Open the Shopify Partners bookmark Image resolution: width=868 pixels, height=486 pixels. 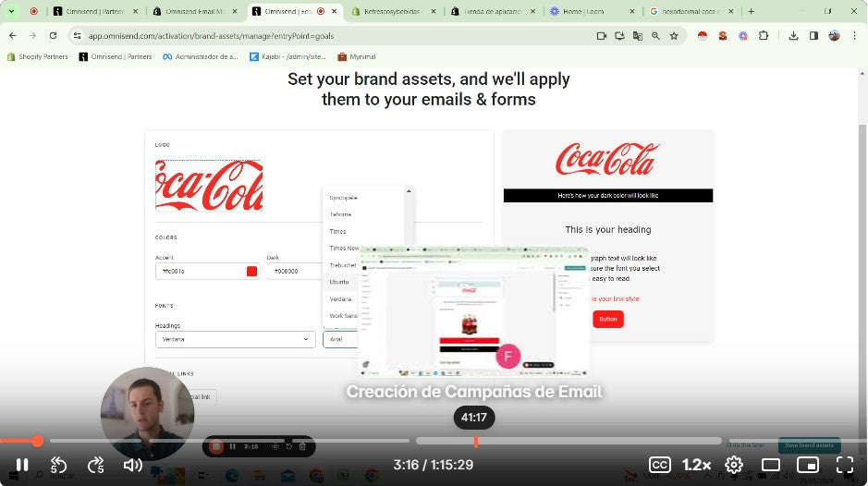[37, 56]
